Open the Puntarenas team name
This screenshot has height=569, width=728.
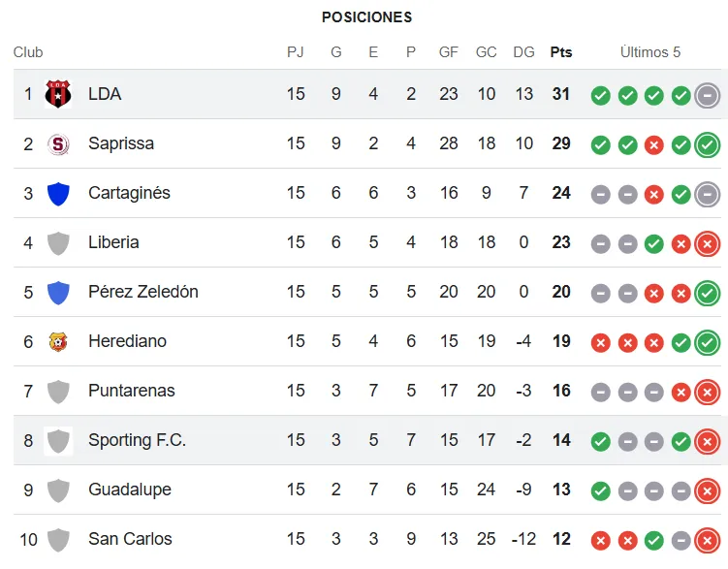point(132,391)
